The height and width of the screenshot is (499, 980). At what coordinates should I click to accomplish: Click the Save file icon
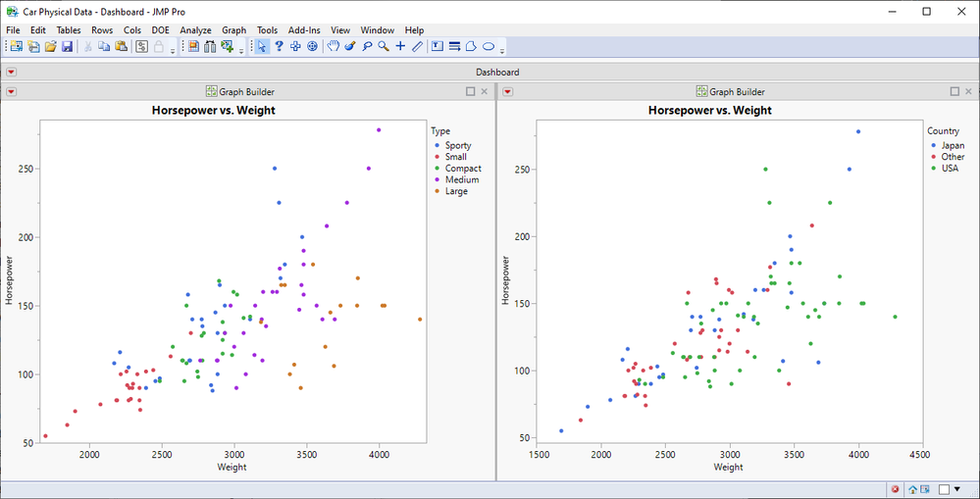click(67, 46)
